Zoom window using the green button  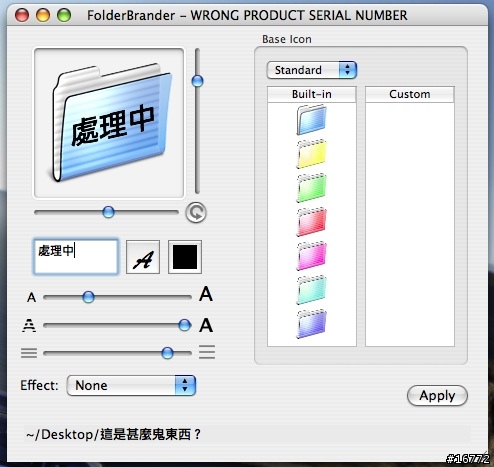64,15
